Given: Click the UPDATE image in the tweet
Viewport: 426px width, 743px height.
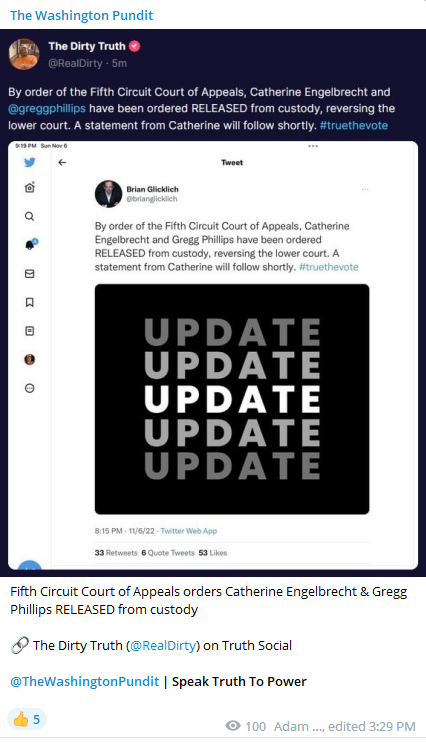Looking at the screenshot, I should point(232,399).
